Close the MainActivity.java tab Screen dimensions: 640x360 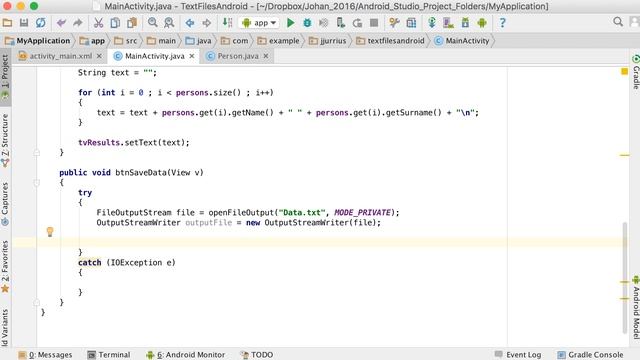[192, 56]
